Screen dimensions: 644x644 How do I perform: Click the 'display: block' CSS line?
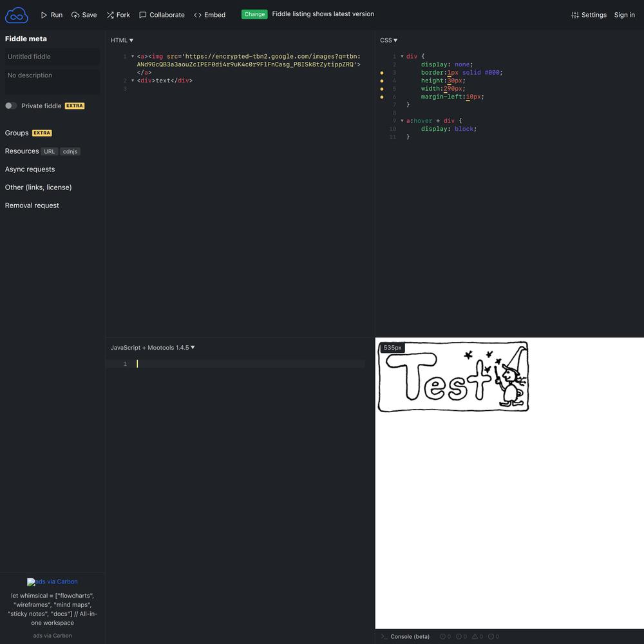[448, 129]
